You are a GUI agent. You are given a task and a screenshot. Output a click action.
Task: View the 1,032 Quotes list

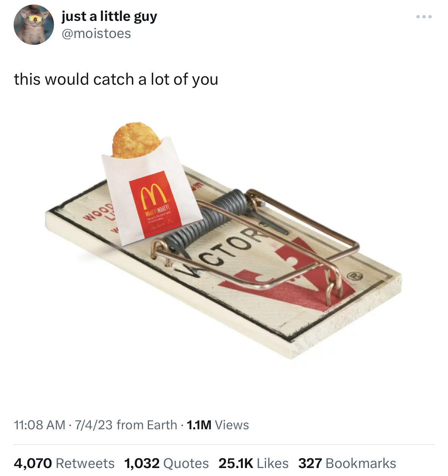pyautogui.click(x=166, y=463)
